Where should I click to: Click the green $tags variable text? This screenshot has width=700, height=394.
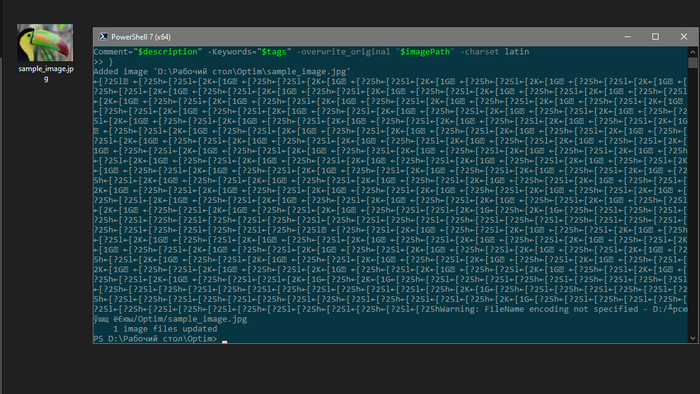pos(274,52)
